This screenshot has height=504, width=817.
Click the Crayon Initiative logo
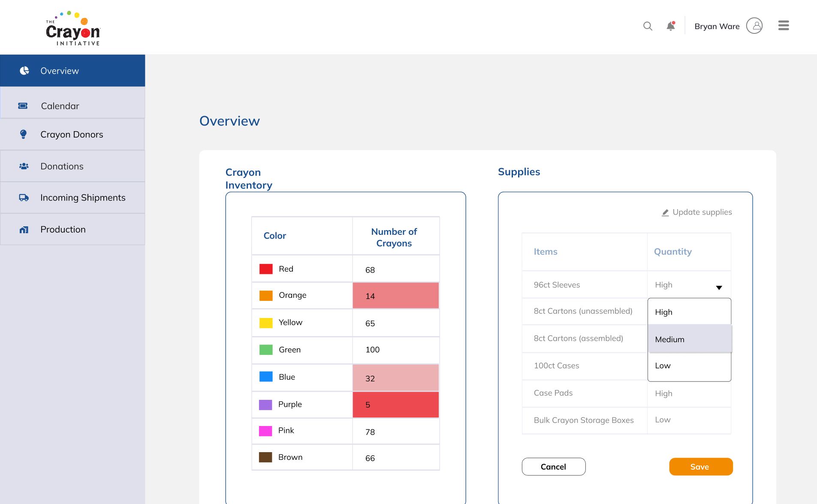point(73,28)
